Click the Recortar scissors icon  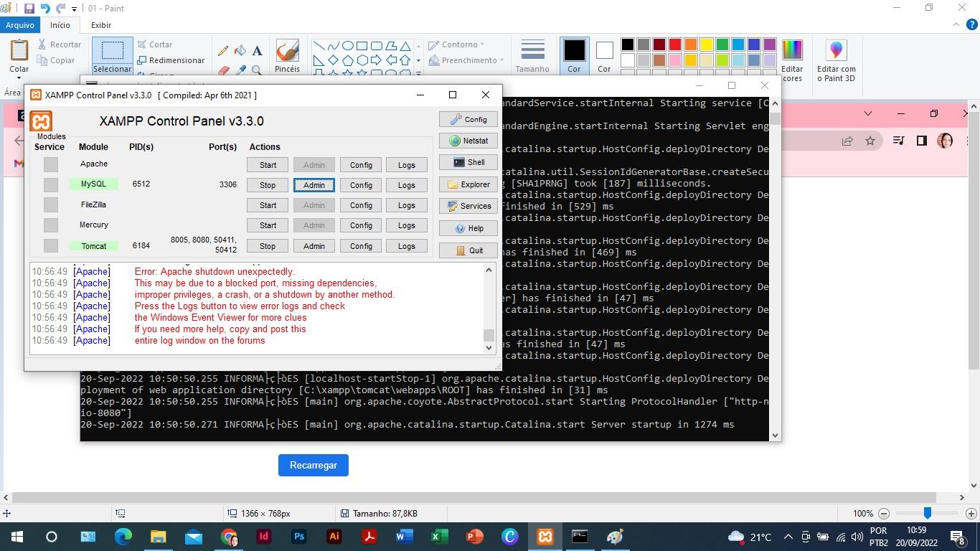click(x=42, y=44)
